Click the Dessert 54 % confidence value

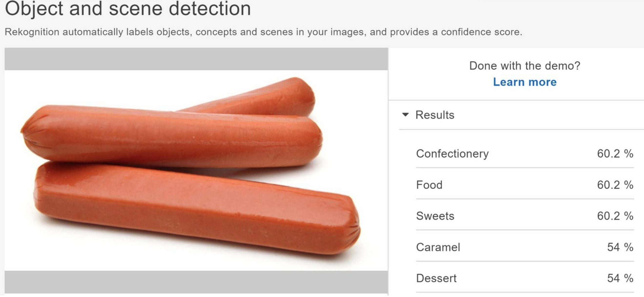tap(620, 278)
